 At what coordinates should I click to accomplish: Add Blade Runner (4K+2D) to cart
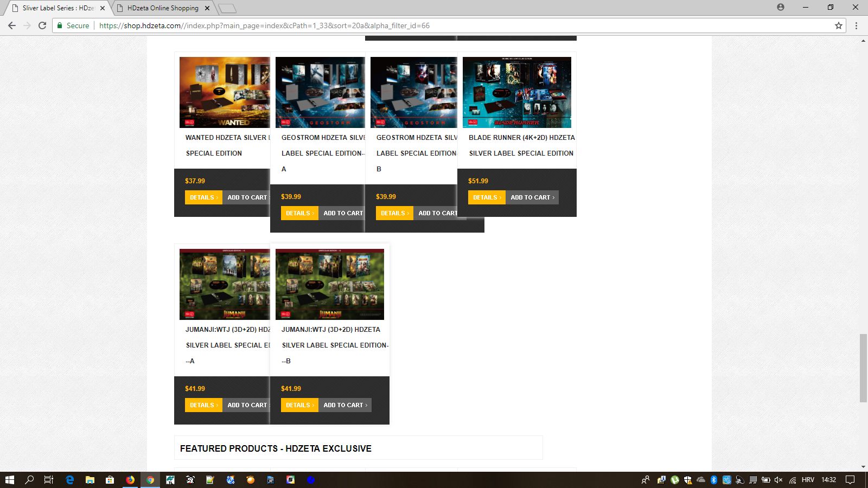pyautogui.click(x=532, y=197)
